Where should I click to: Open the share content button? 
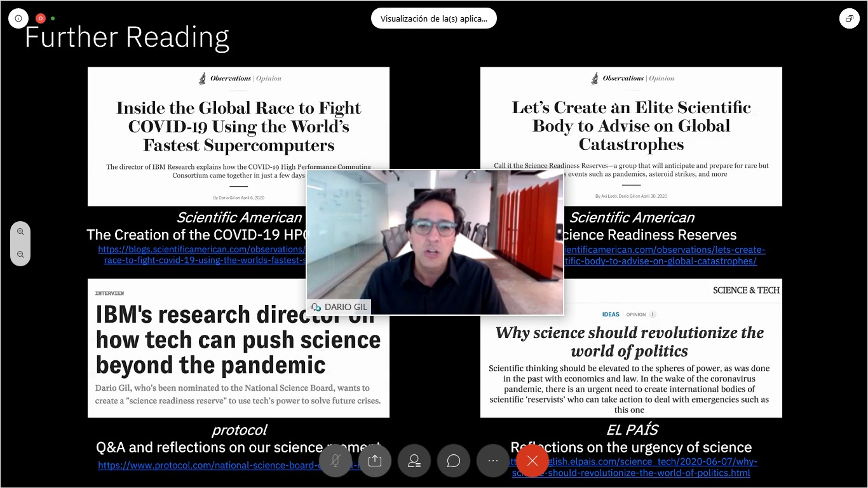375,461
